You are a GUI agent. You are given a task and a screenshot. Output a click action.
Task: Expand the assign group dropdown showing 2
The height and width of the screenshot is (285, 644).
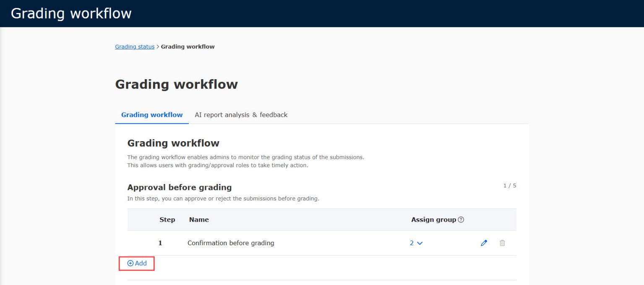[416, 243]
